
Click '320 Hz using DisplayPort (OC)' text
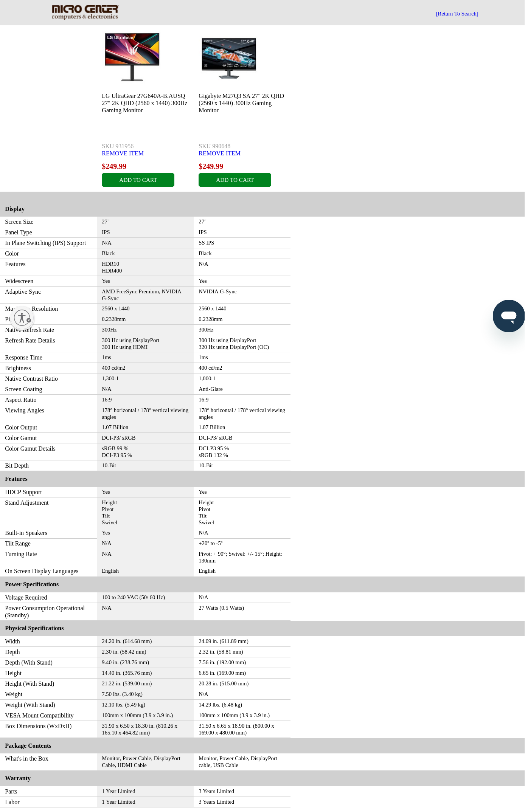pyautogui.click(x=234, y=347)
